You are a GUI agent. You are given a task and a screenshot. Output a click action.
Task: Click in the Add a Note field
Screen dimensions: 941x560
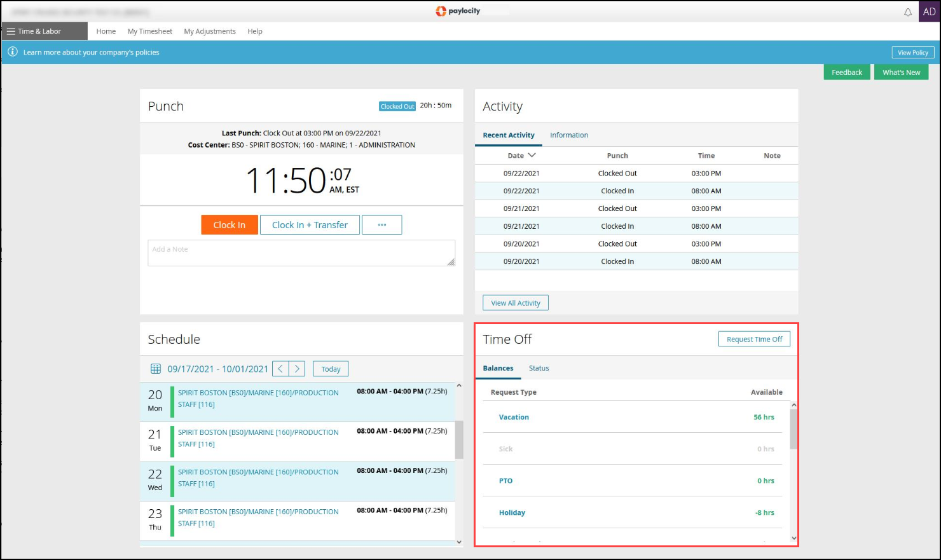301,253
